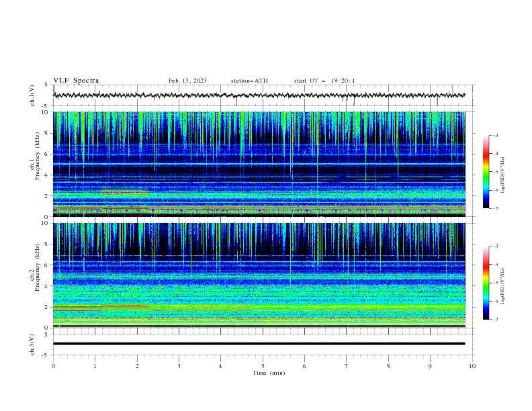Viewport: 532px width, 411px height.
Task: Click the time axis tick "0"
Action: click(53, 366)
